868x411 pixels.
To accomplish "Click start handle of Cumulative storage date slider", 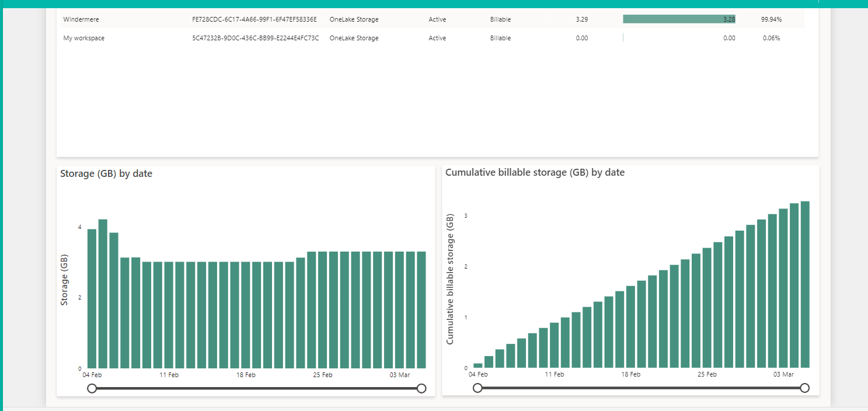I will [x=477, y=388].
